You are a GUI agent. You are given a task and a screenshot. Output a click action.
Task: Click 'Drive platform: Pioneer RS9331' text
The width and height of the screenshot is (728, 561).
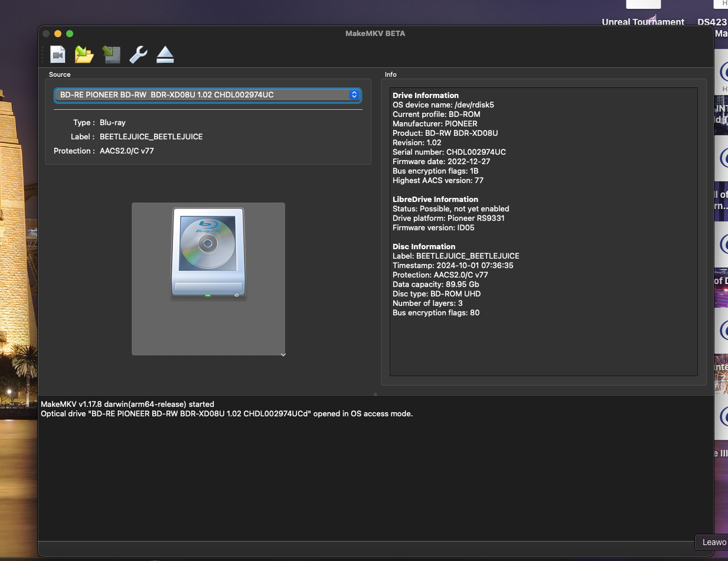[448, 218]
